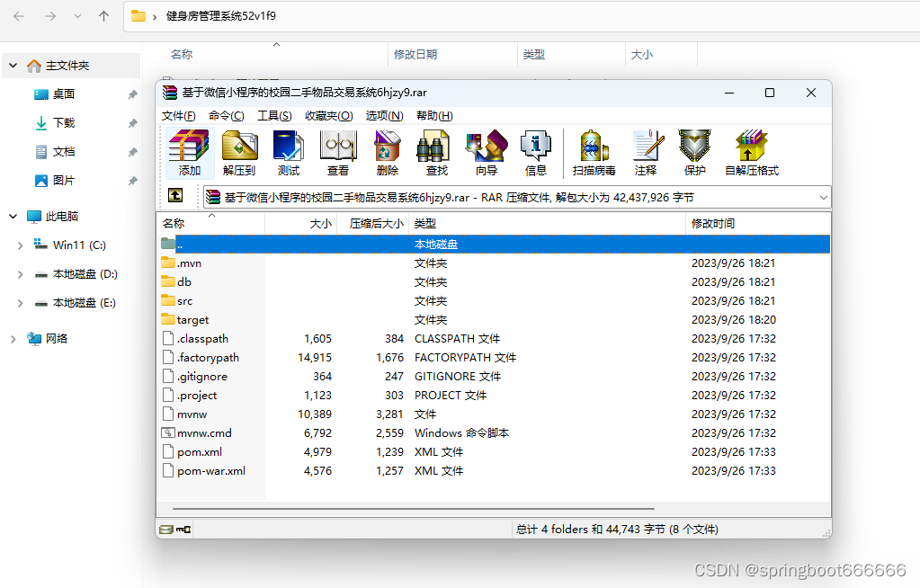Sort WinRAR list by Size (大小) column
Screen dimensions: 920x588
click(301, 224)
